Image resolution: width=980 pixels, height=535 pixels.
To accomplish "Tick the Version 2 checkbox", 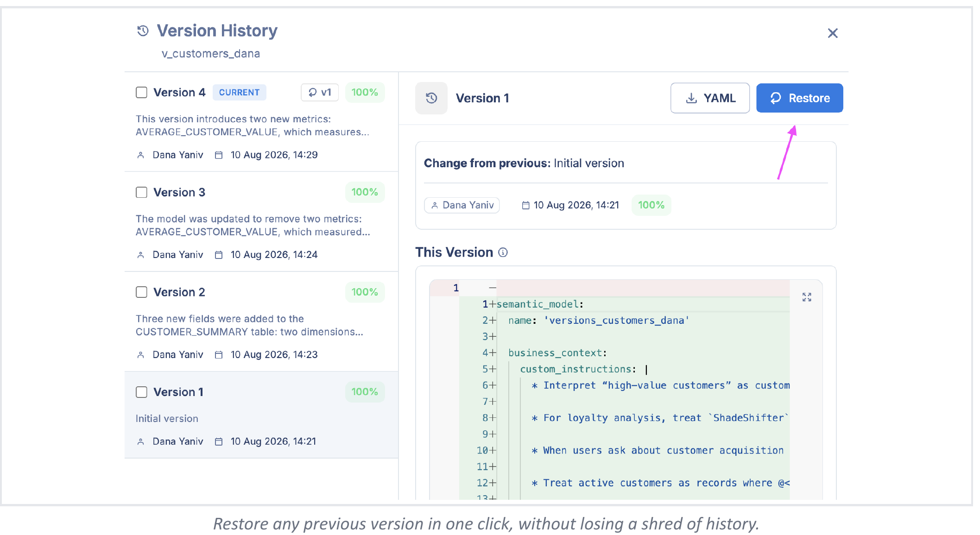I will click(141, 292).
